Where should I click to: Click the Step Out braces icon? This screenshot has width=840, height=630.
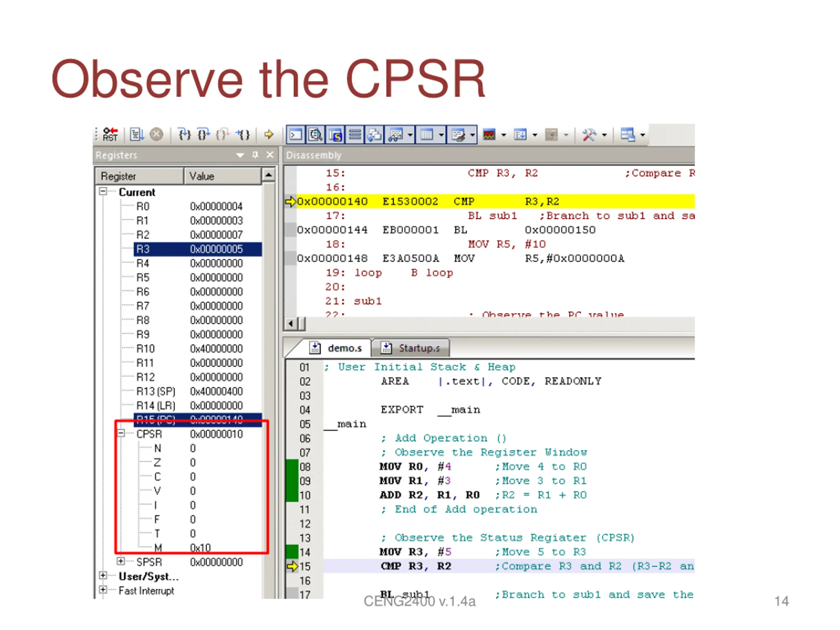(x=223, y=135)
